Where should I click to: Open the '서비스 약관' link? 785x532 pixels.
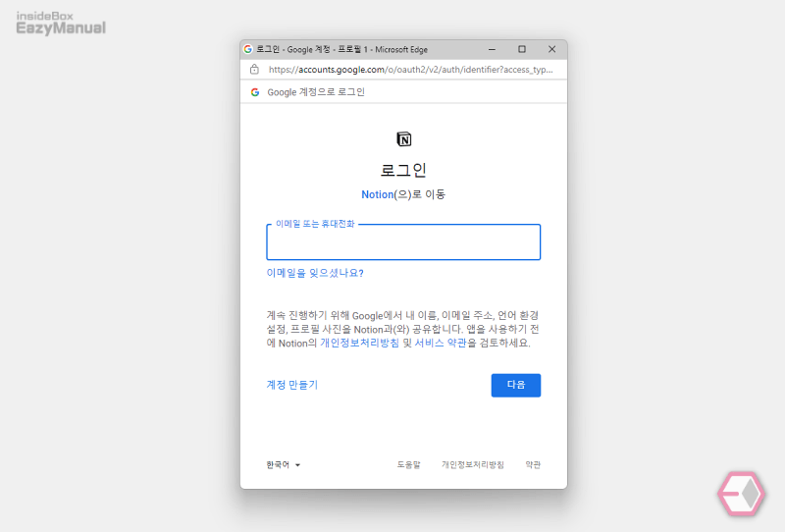[441, 343]
